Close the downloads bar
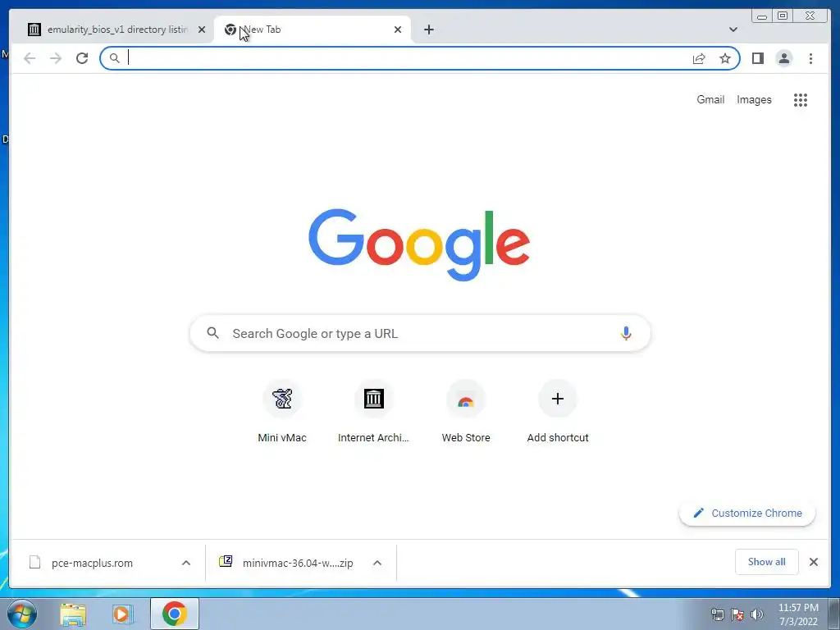The height and width of the screenshot is (630, 840). (813, 562)
